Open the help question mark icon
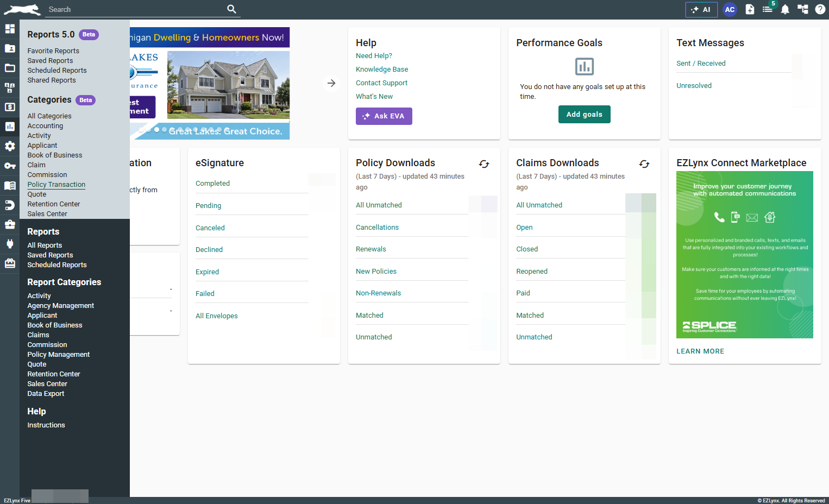This screenshot has height=504, width=829. (x=820, y=9)
